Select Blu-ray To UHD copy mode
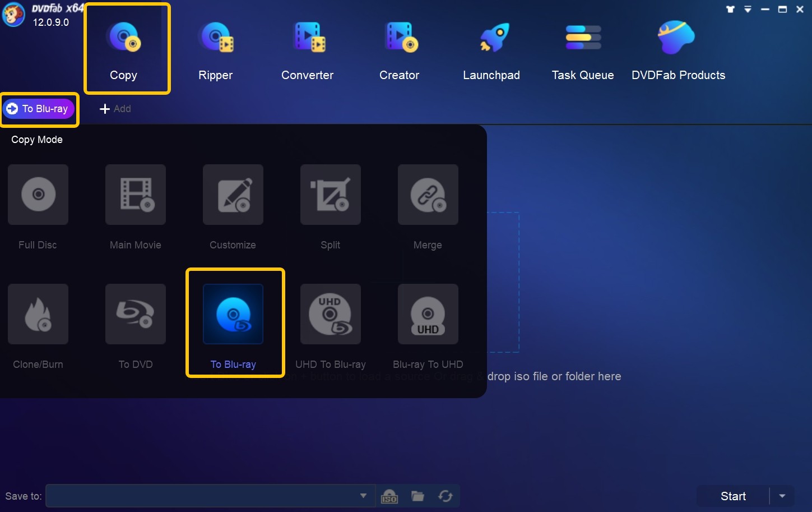Screen dimensions: 812x512 [x=428, y=326]
